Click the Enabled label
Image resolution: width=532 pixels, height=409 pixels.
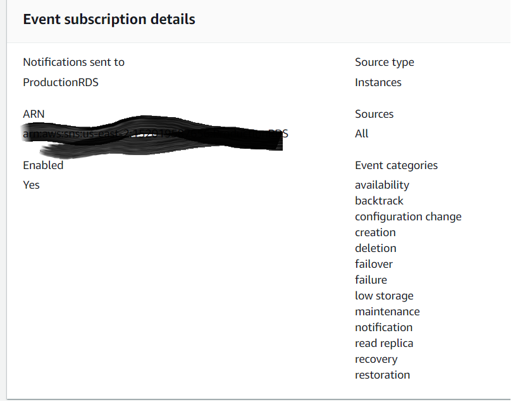(43, 165)
